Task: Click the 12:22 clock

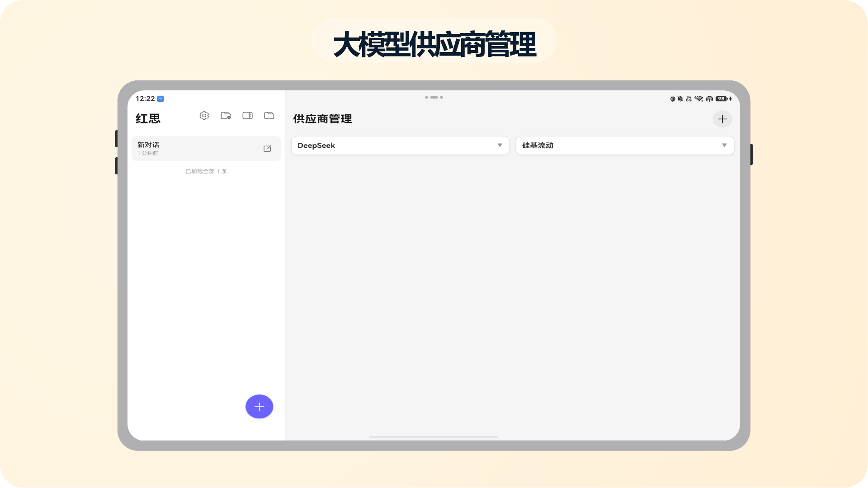Action: [x=145, y=99]
